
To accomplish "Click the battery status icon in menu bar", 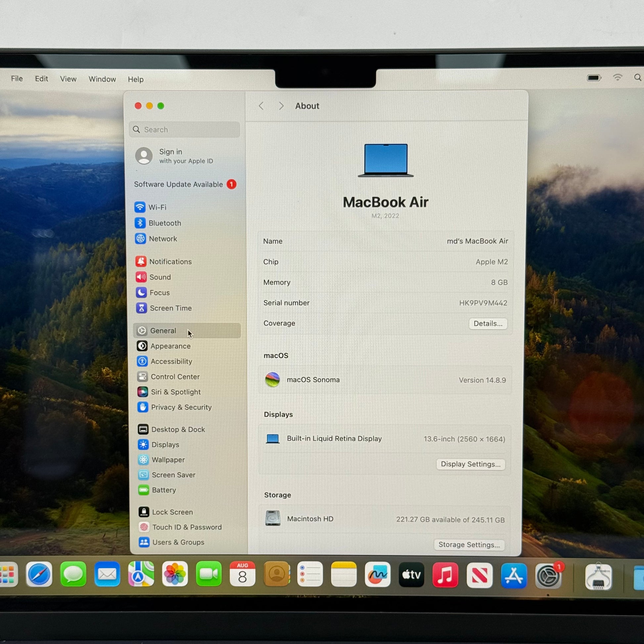I will (594, 78).
